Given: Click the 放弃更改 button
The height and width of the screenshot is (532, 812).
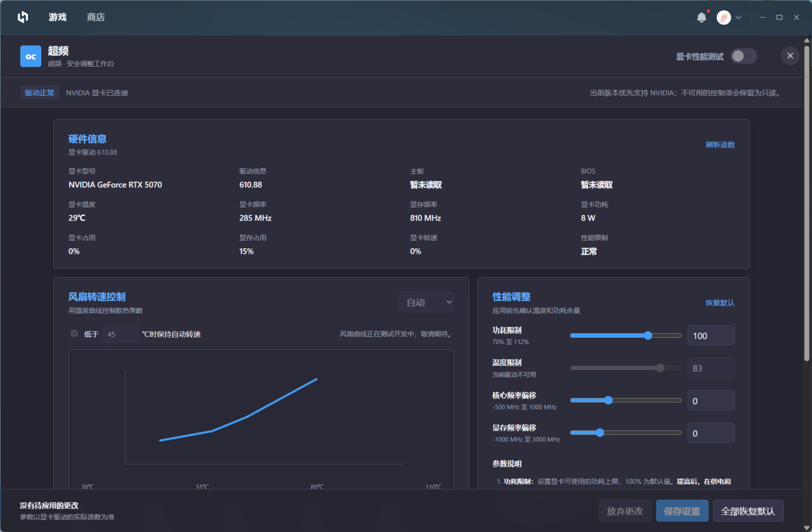Looking at the screenshot, I should pos(625,511).
